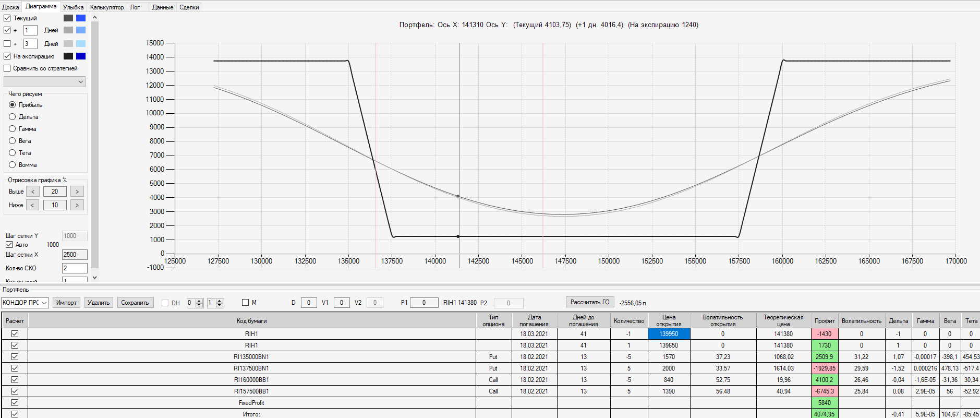Click the RI137500BN1 security code cell

(251, 368)
